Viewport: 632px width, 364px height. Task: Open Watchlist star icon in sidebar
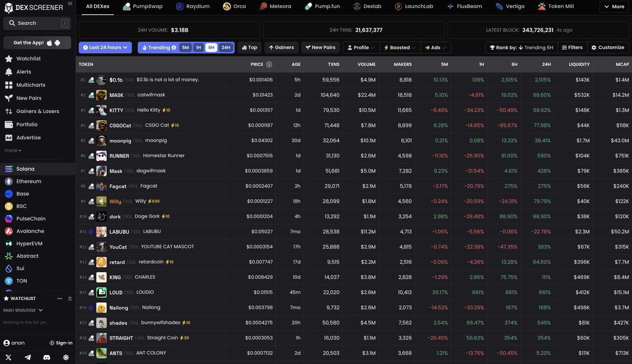[8, 58]
